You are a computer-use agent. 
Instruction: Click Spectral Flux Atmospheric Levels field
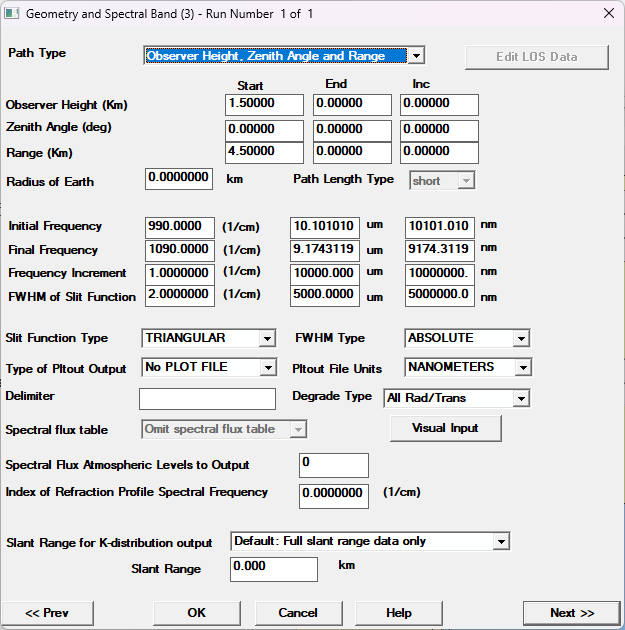[334, 465]
